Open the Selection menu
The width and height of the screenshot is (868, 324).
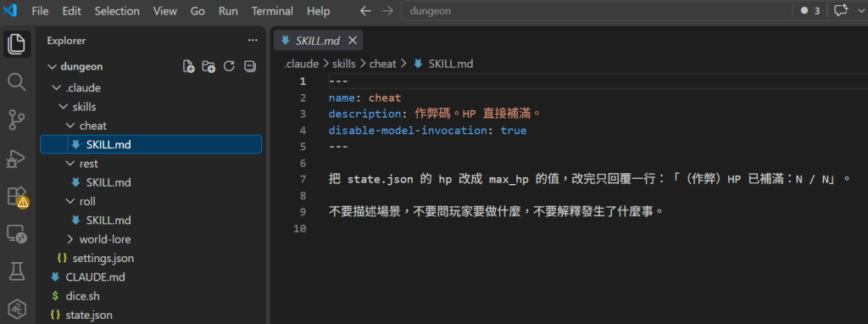point(116,11)
